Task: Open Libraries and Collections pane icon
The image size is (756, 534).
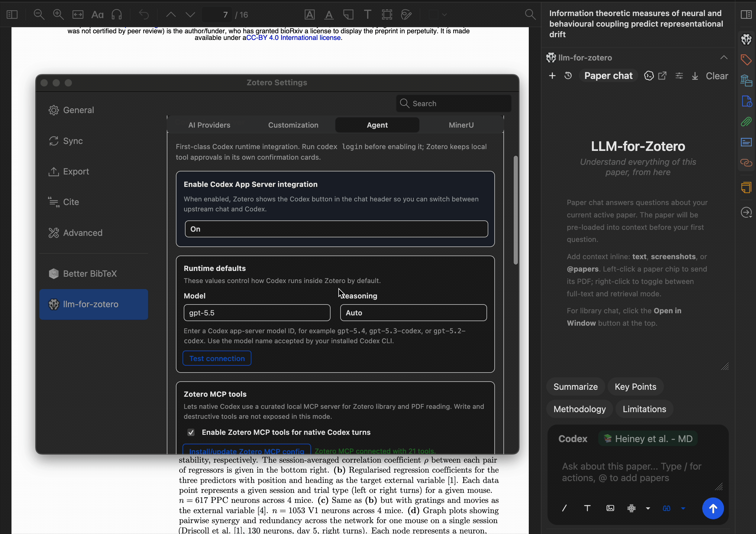Action: tap(746, 80)
